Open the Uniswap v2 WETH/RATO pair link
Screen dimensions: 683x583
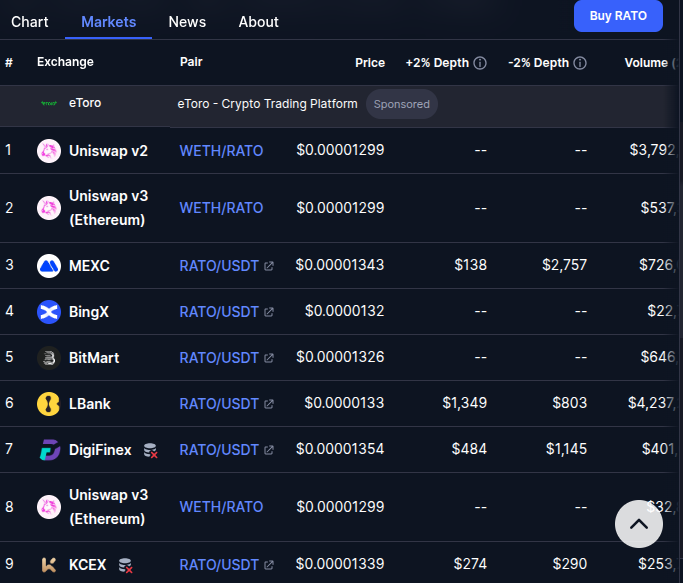tap(221, 151)
